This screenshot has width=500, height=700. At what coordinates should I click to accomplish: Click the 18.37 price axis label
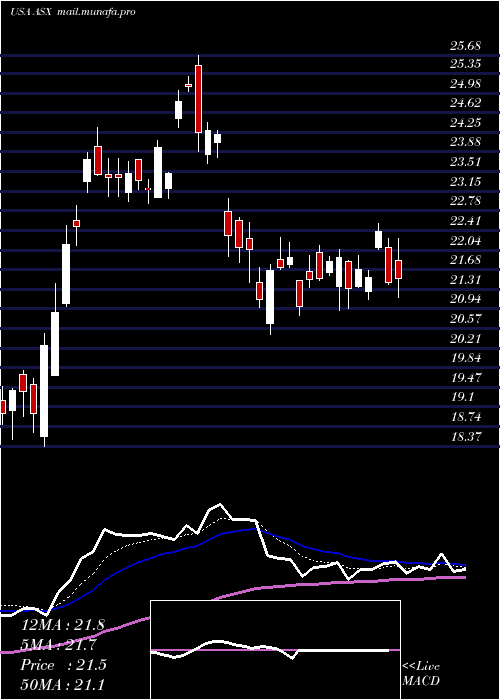pos(465,437)
